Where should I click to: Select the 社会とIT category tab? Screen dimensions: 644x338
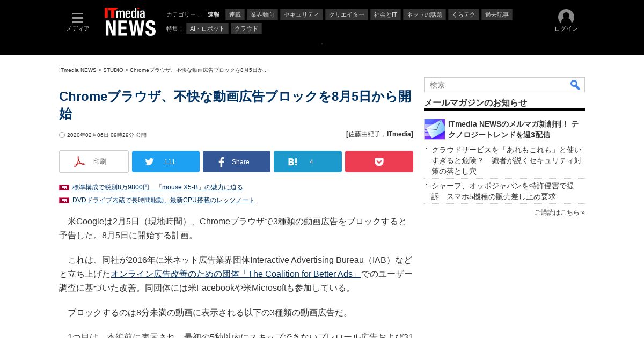[x=385, y=14]
